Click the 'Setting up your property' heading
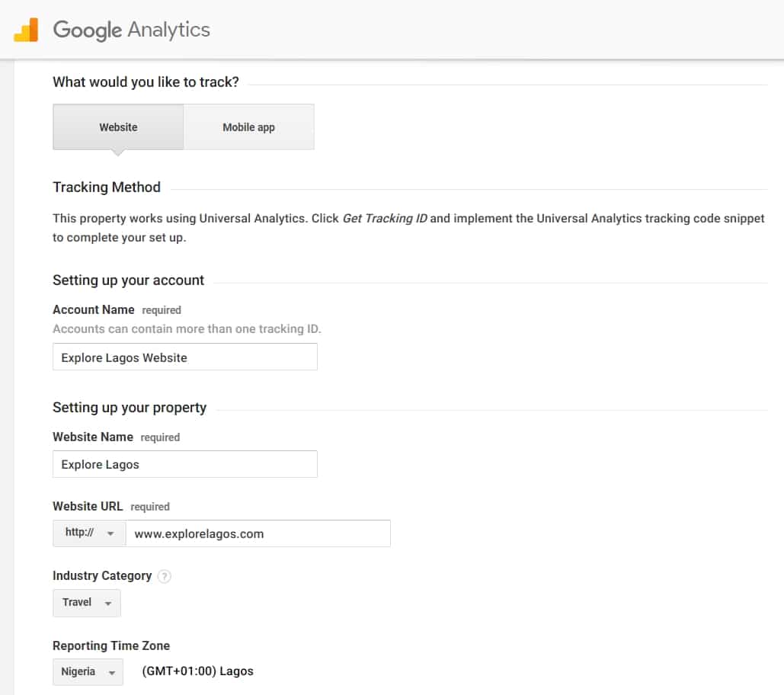The image size is (784, 695). click(x=130, y=408)
